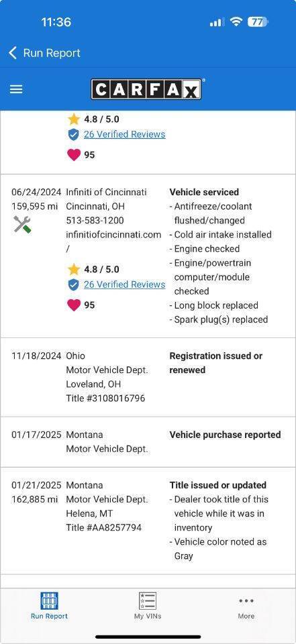Select the Vehicle purchase reported entry
Viewport: 296px width, 644px height.
pos(148,442)
